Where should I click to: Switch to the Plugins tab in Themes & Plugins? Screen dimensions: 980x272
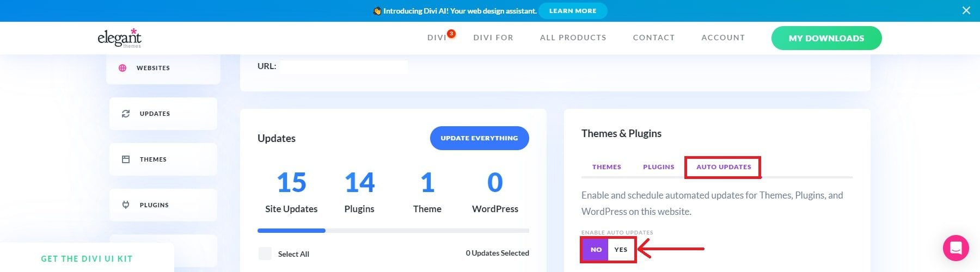coord(658,167)
